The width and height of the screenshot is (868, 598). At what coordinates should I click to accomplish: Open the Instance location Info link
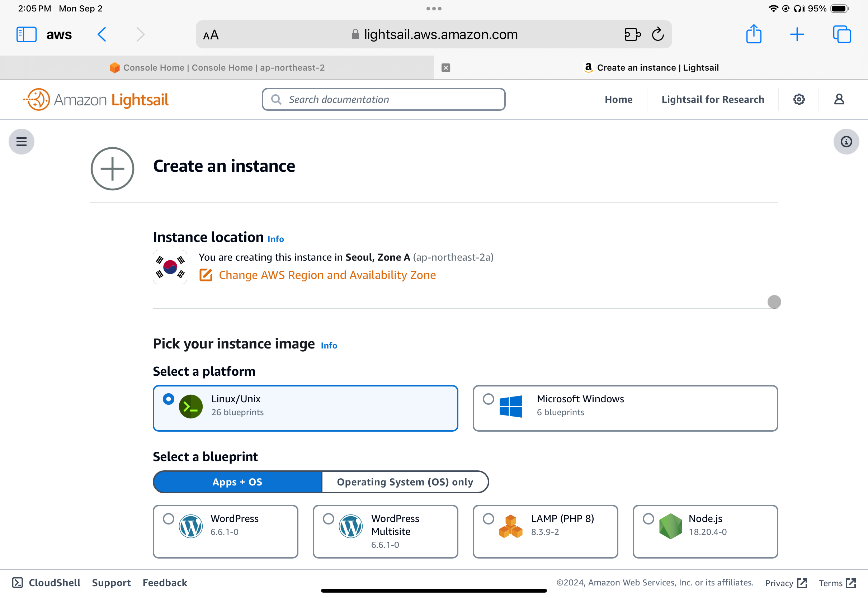(x=276, y=239)
